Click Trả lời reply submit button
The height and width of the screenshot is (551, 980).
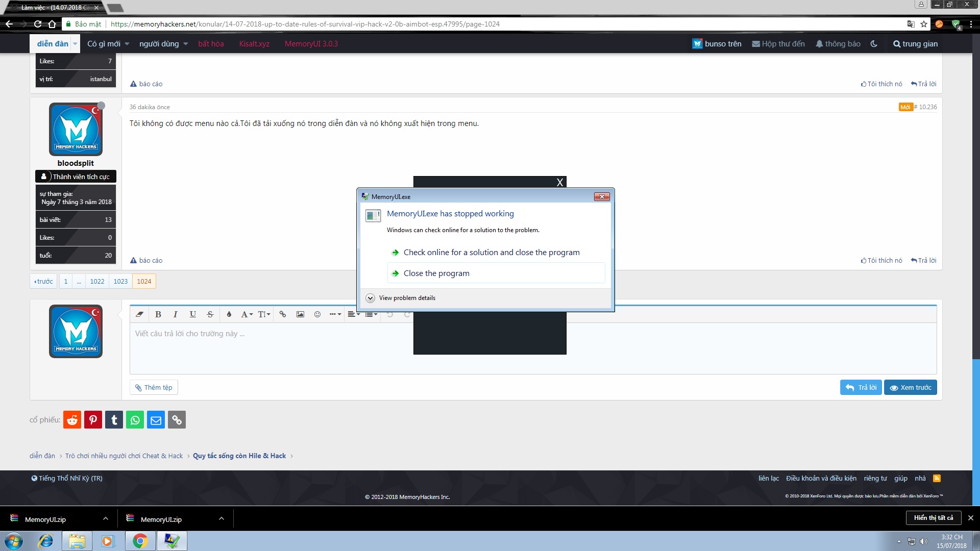tap(861, 387)
